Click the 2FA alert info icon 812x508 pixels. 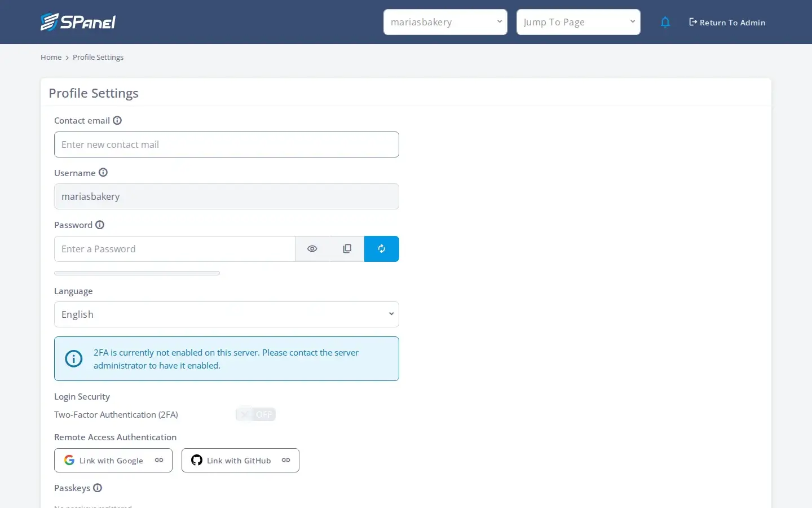[74, 358]
